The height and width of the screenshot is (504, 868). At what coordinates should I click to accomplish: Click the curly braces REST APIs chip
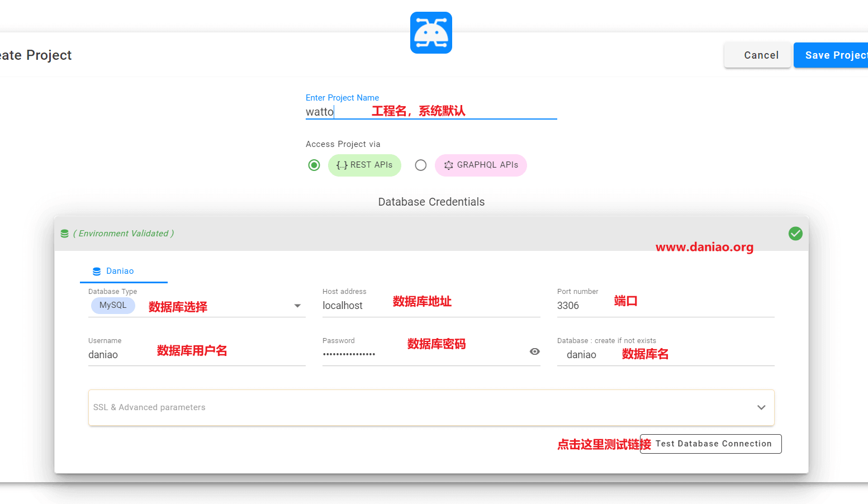pyautogui.click(x=364, y=165)
